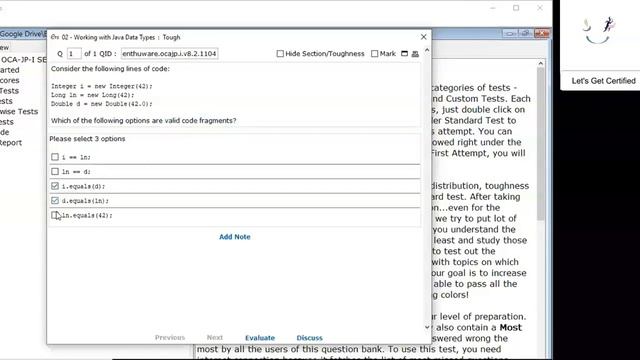The image size is (640, 360).
Task: Click the 'Double d = new Double(42.0);' code line
Action: pyautogui.click(x=102, y=104)
